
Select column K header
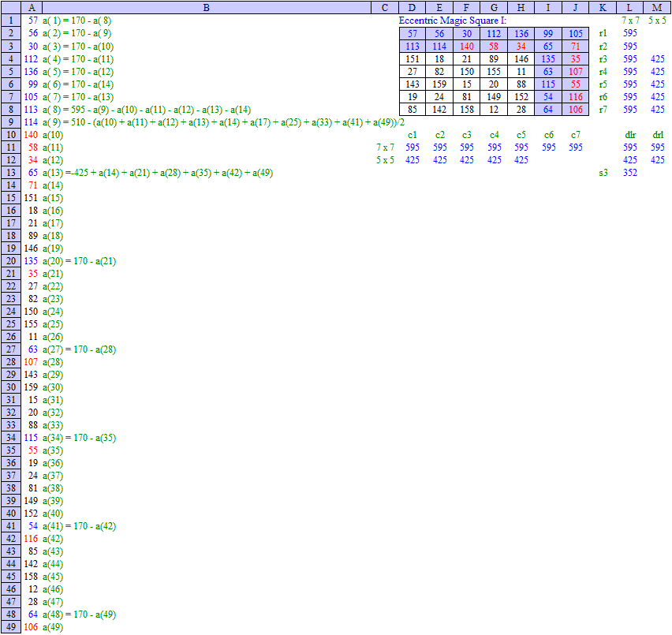point(603,7)
